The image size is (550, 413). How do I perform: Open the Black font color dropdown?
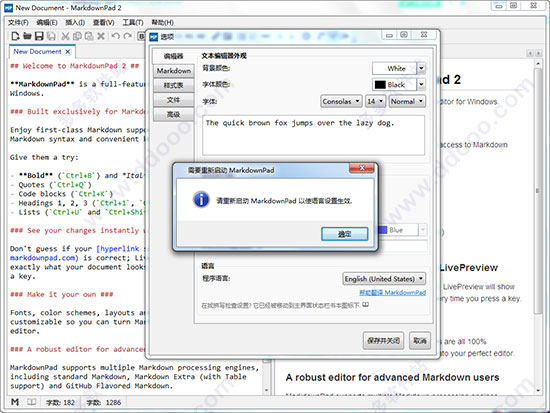pyautogui.click(x=421, y=84)
